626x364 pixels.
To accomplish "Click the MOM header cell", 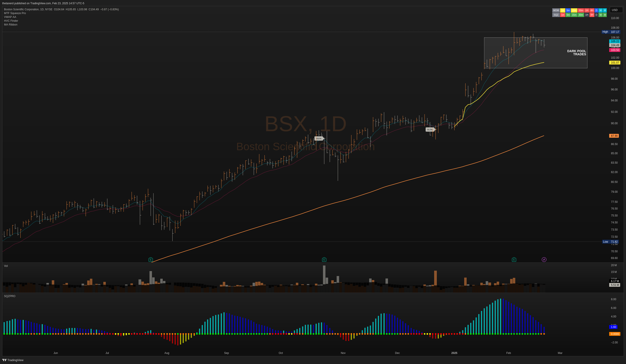I will click(x=556, y=11).
